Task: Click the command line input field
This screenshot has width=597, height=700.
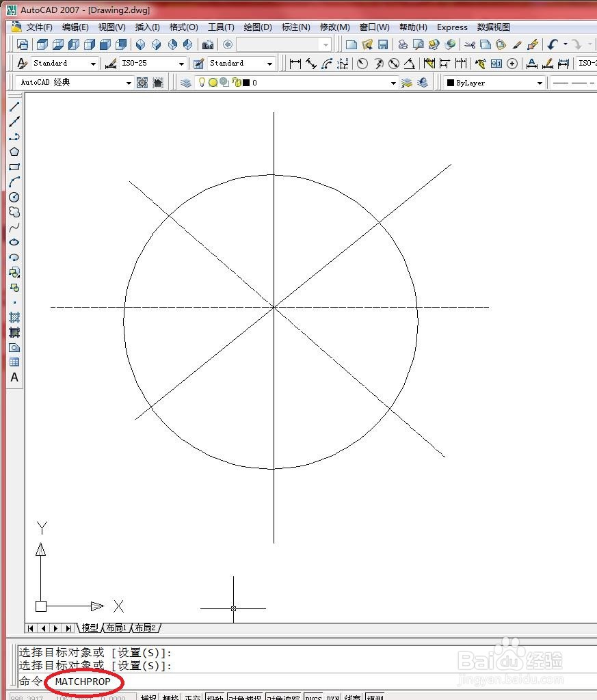Action: pos(307,682)
